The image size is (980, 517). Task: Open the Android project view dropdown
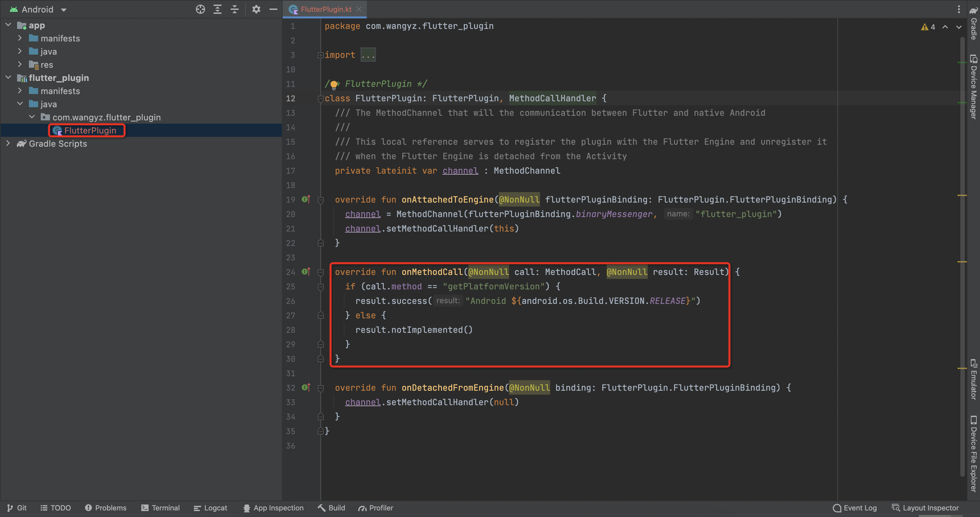pos(38,9)
